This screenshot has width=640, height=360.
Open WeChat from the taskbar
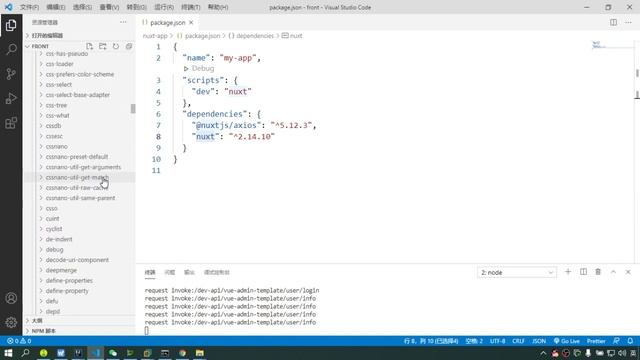tap(113, 353)
